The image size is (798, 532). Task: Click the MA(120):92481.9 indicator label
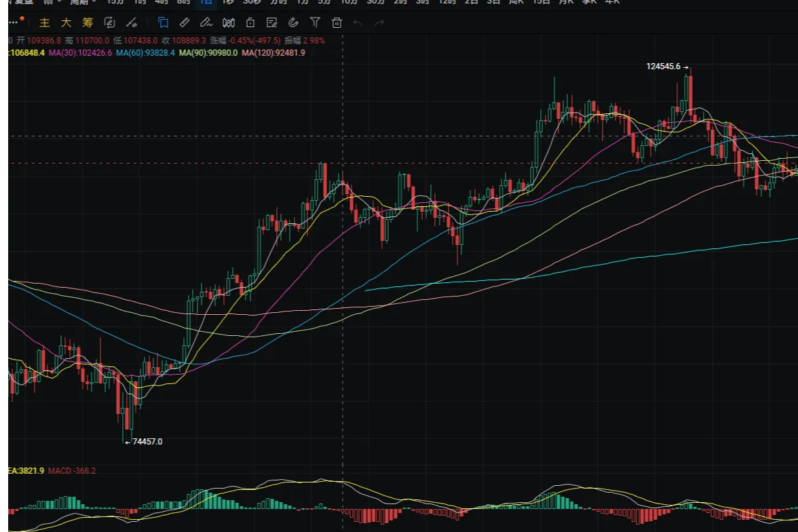tap(273, 52)
